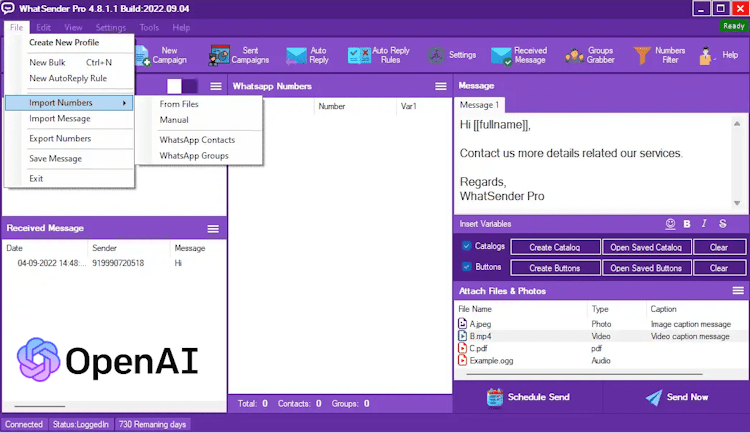Image resolution: width=750 pixels, height=433 pixels.
Task: Open the Settings toolbar icon
Action: (451, 56)
